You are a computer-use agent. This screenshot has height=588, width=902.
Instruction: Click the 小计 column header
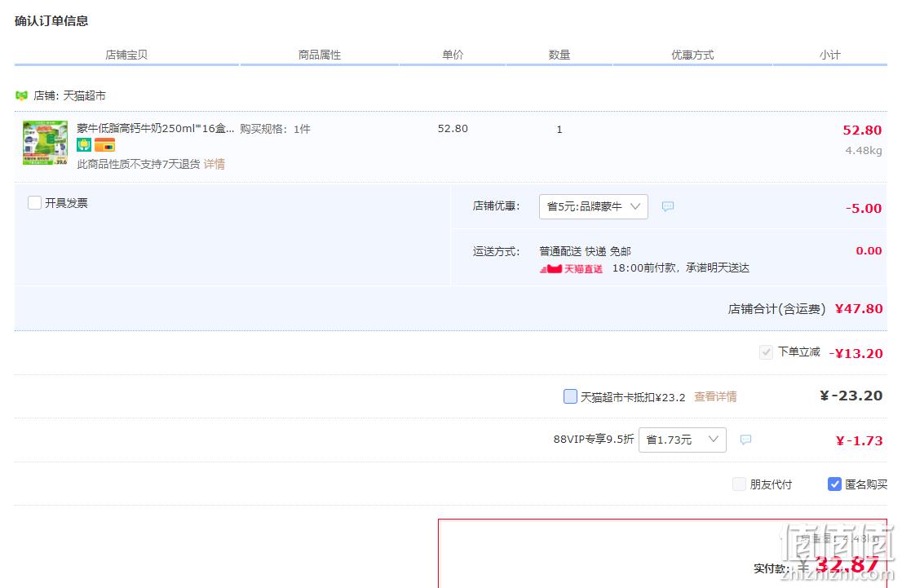tap(829, 55)
